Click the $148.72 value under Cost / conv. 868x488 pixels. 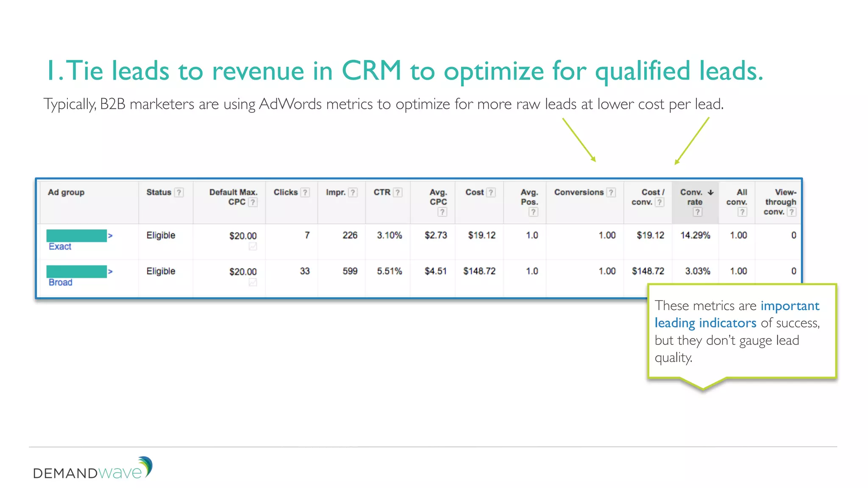point(648,272)
